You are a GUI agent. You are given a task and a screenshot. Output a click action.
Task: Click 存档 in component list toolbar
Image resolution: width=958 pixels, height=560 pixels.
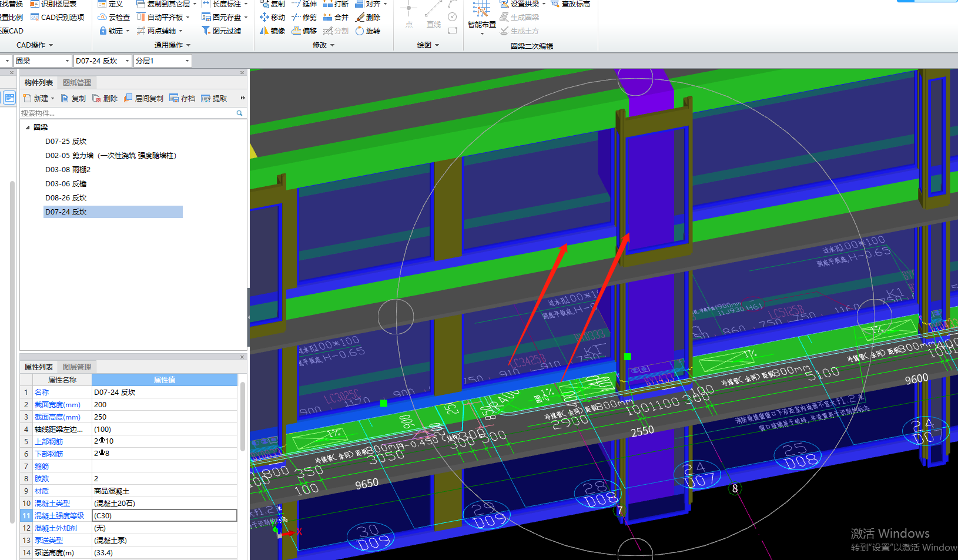point(182,98)
